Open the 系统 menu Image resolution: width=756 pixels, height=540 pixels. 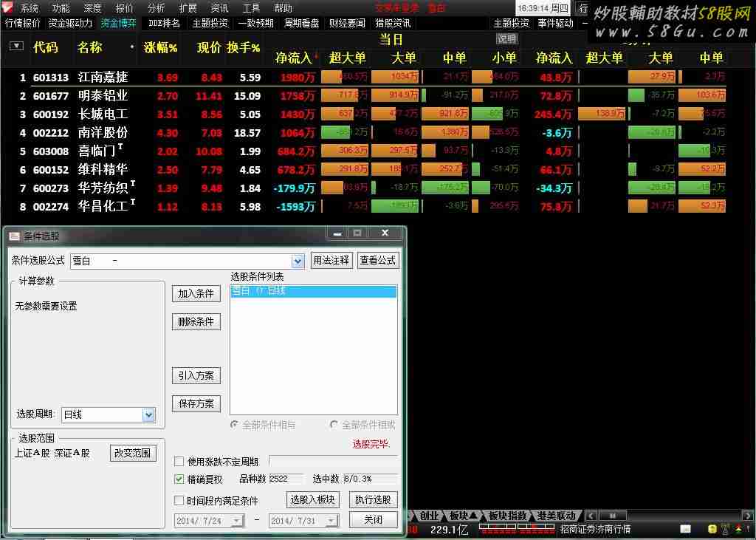point(29,8)
